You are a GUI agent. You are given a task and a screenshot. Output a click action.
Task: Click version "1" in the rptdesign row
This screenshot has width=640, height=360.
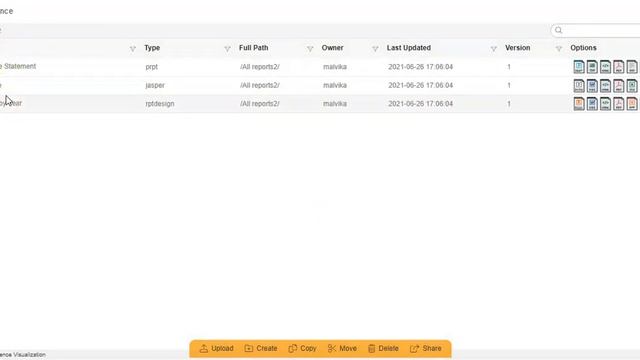pos(509,104)
